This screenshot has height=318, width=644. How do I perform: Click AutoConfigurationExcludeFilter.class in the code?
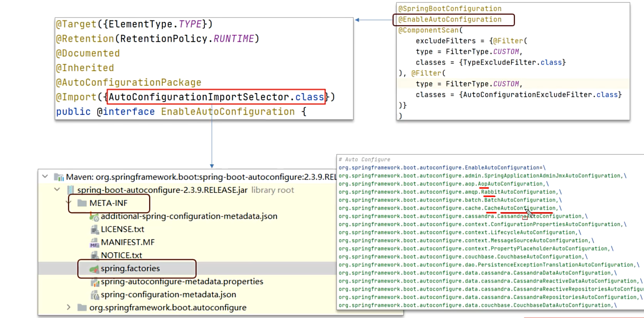click(x=540, y=95)
